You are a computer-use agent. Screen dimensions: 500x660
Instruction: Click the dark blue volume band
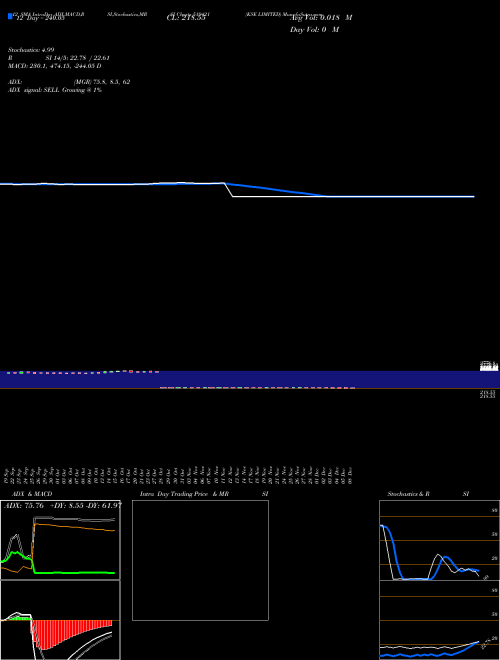[250, 379]
